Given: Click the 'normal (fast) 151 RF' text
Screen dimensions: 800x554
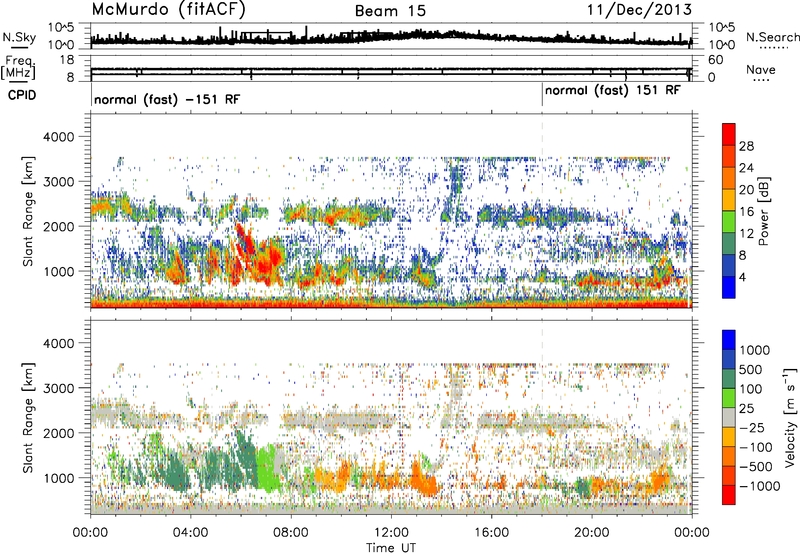Looking at the screenshot, I should (613, 90).
